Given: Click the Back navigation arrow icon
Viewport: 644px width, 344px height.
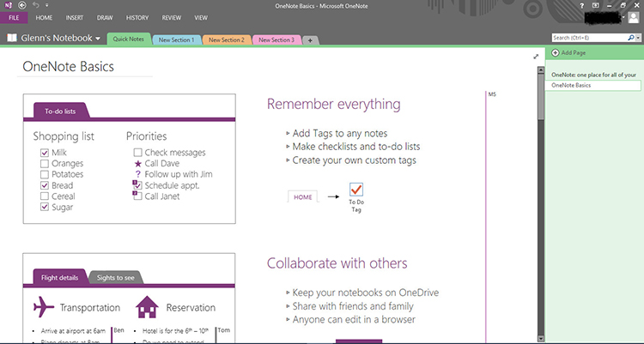Looking at the screenshot, I should [21, 5].
